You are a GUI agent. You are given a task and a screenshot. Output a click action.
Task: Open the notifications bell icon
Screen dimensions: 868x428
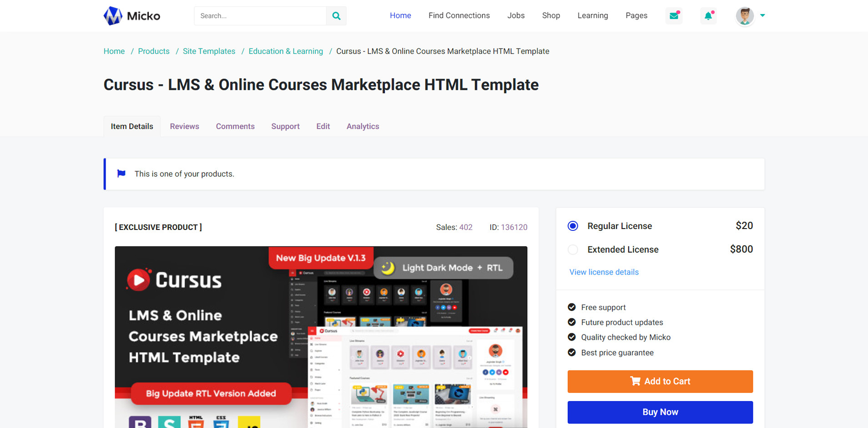[x=708, y=16]
